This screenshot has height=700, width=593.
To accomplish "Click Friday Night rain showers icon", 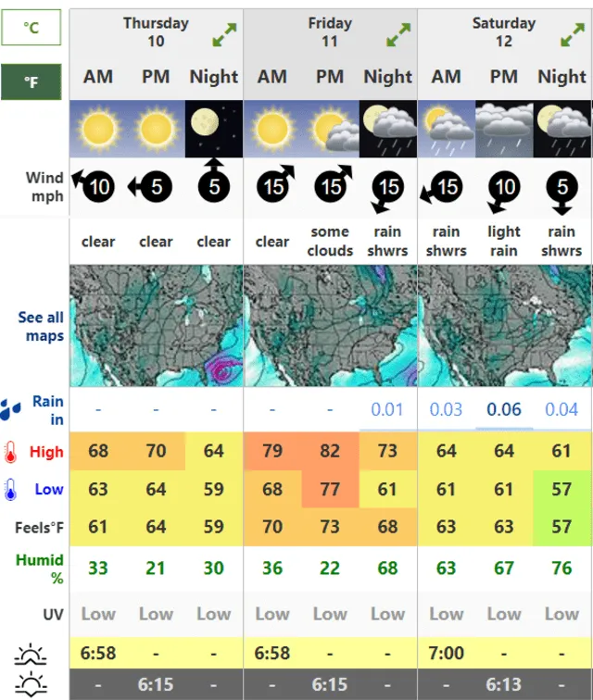I will (x=388, y=129).
